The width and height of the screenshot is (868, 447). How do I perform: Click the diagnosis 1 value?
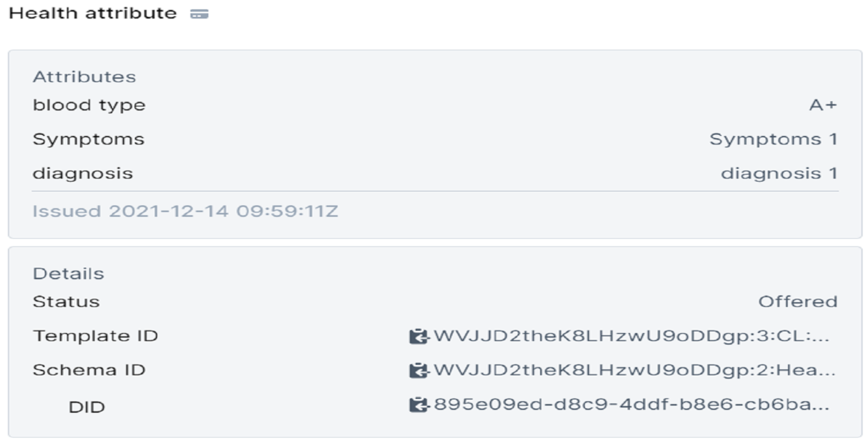779,174
